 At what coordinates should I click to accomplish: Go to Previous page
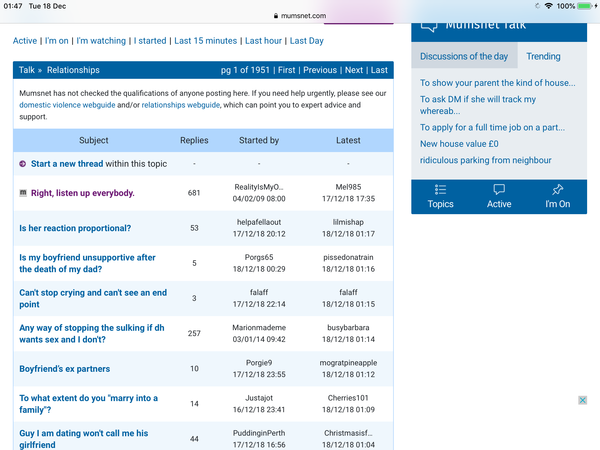point(320,70)
